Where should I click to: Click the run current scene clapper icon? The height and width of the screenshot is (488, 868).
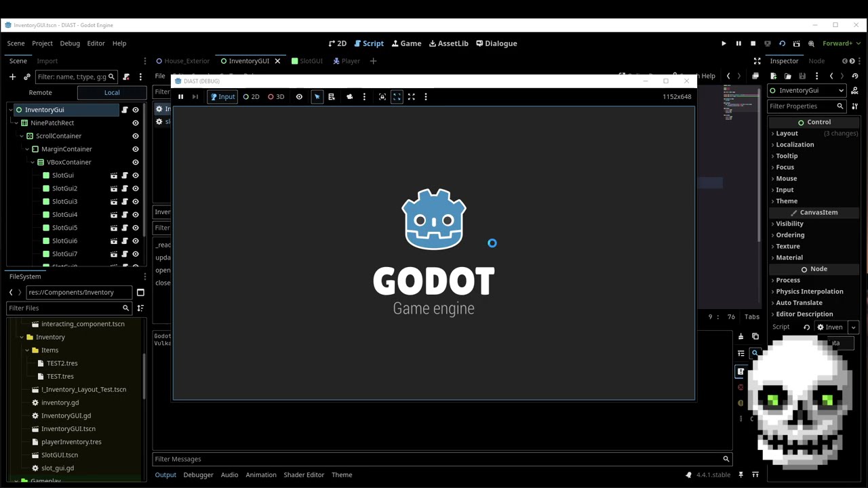coord(797,43)
